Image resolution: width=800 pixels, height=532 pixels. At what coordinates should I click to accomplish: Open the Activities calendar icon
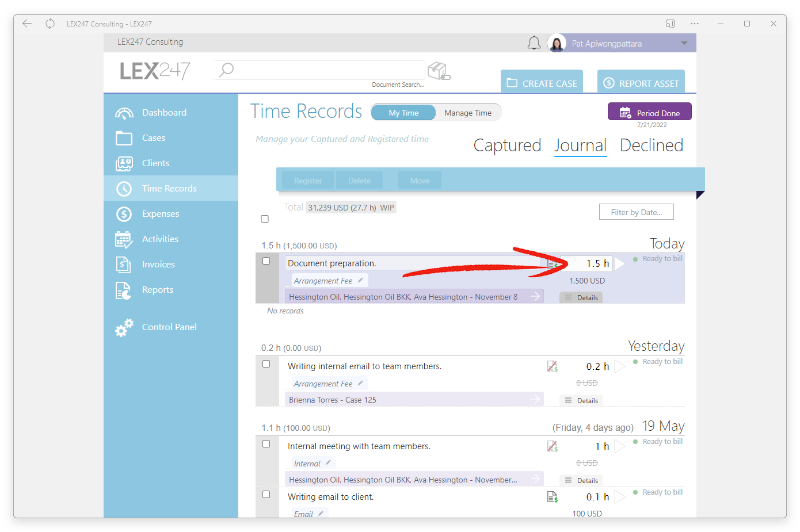[124, 239]
